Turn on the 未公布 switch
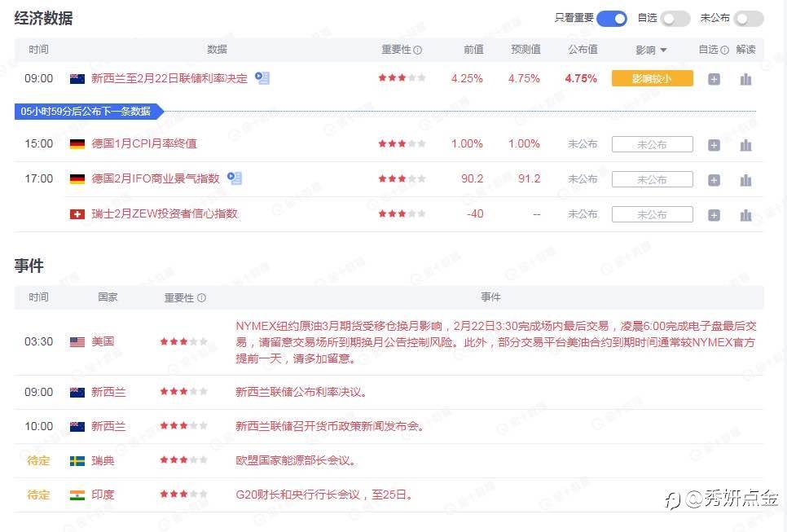This screenshot has height=532, width=787. click(749, 19)
